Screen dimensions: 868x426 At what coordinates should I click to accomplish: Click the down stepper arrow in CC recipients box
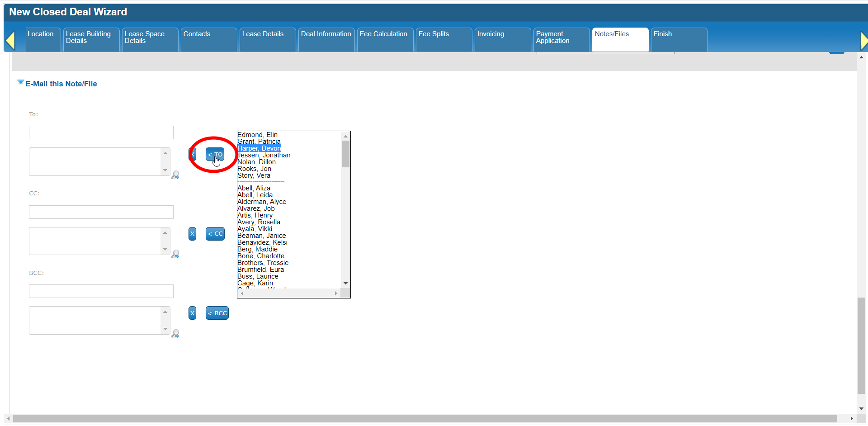point(165,250)
